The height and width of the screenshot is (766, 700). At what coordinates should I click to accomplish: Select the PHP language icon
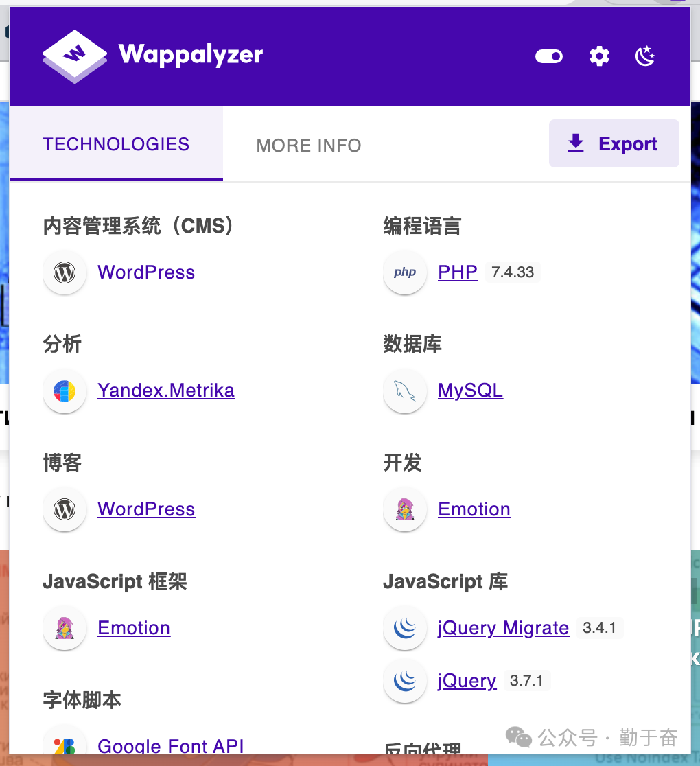pos(405,272)
